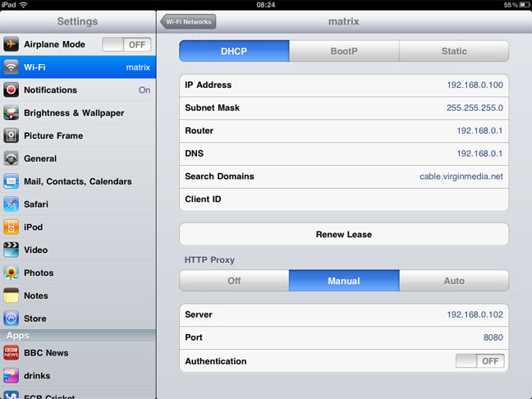This screenshot has width=532, height=399.
Task: Tap the Wi-Fi signal icon in sidebar
Action: (11, 67)
